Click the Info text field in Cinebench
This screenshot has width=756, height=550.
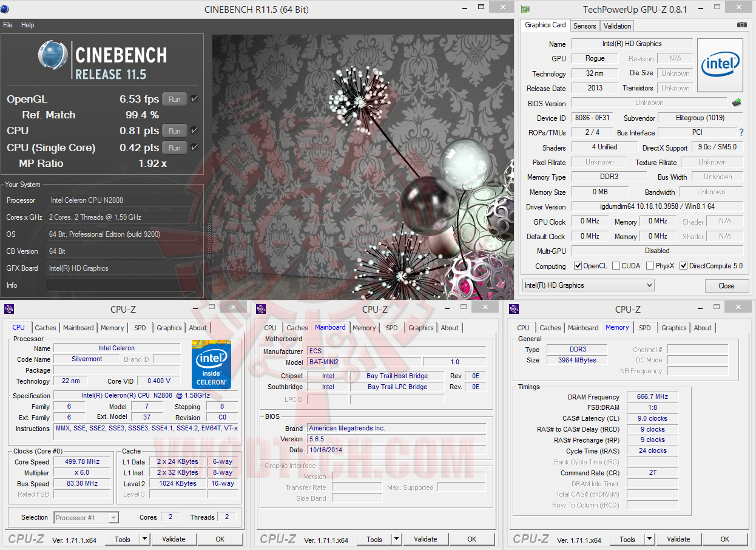(x=124, y=285)
